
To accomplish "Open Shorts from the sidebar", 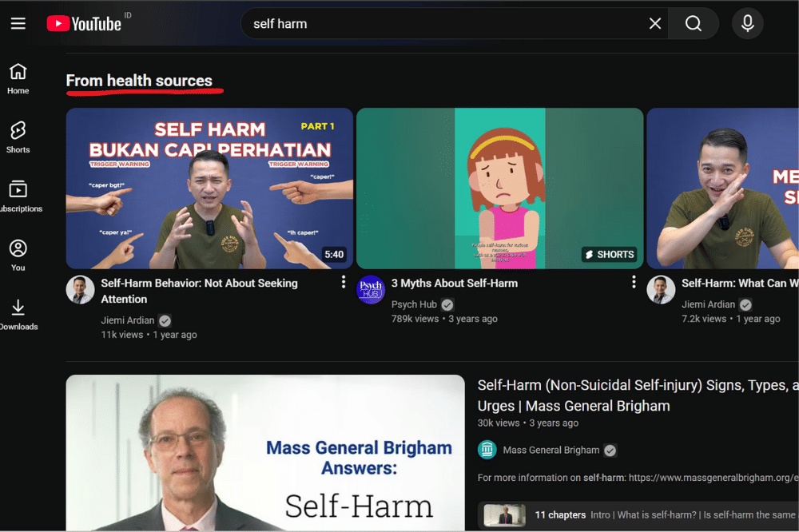I will point(18,137).
